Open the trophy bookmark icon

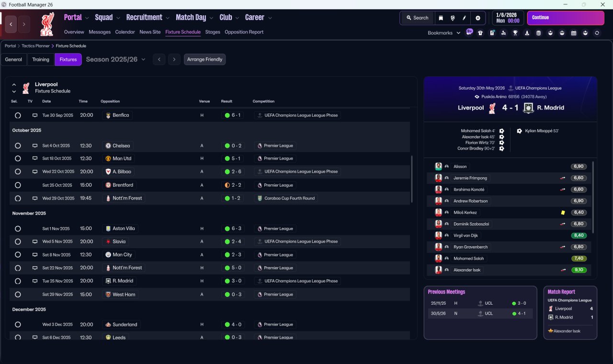coord(515,33)
